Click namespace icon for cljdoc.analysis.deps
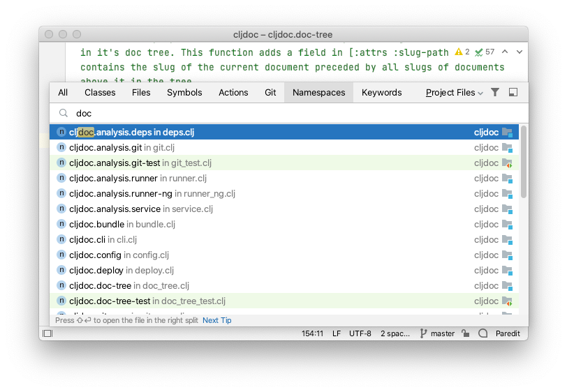 point(61,132)
